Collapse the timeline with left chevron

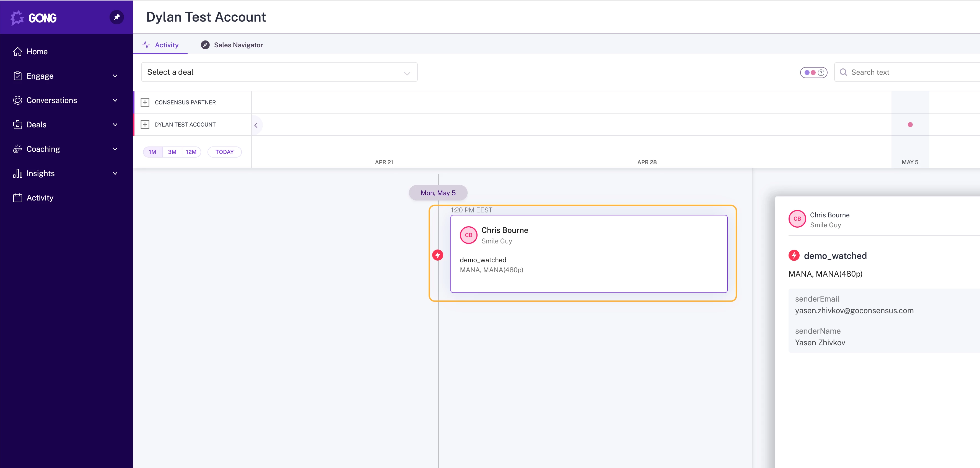coord(256,125)
